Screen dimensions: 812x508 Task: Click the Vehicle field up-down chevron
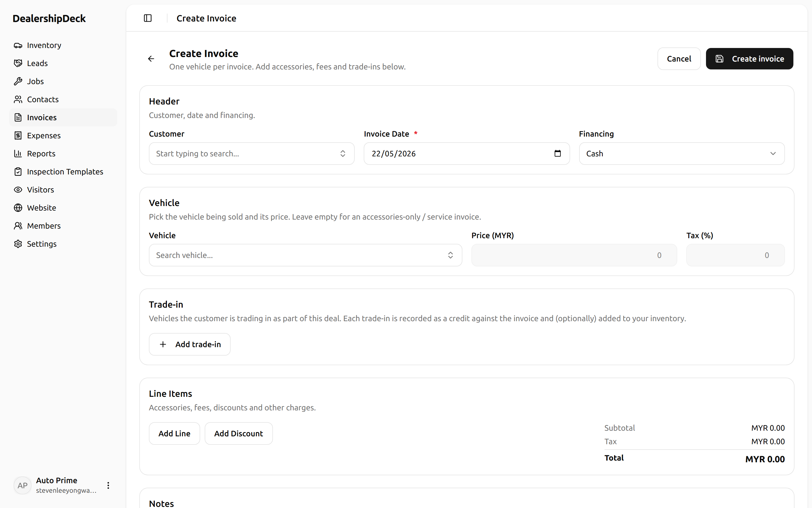coord(450,255)
